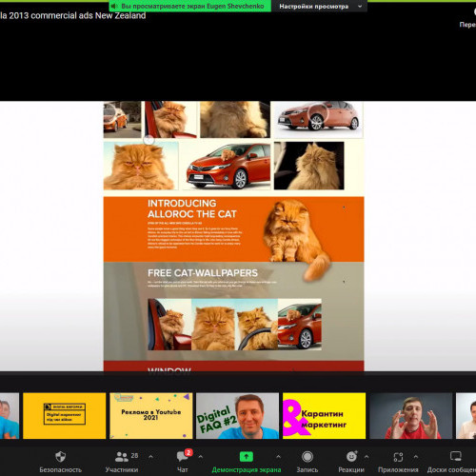The width and height of the screenshot is (476, 476).
Task: Select the 'Digital FAQ #2' participant tile
Action: (x=237, y=416)
